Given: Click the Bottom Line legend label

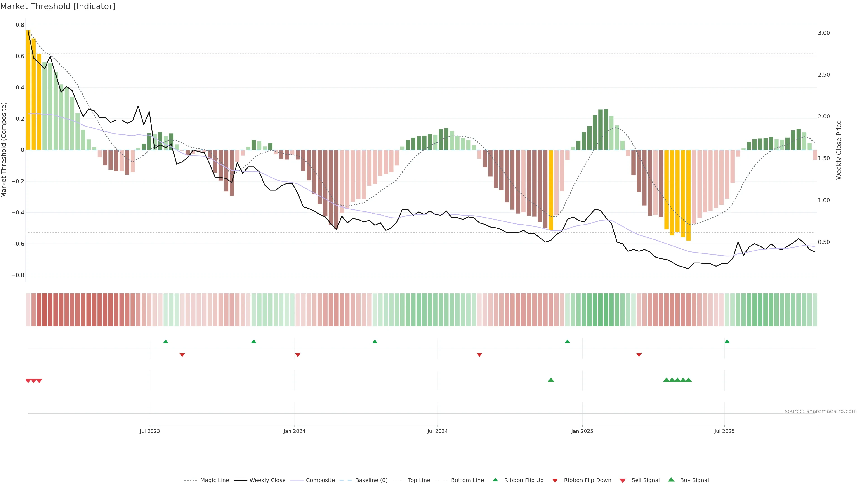Looking at the screenshot, I should click(467, 480).
